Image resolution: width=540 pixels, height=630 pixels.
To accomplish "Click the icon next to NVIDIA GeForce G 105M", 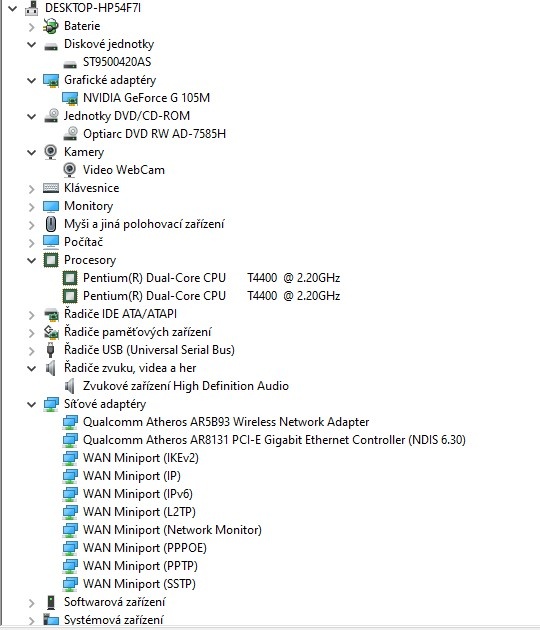I will click(x=70, y=98).
